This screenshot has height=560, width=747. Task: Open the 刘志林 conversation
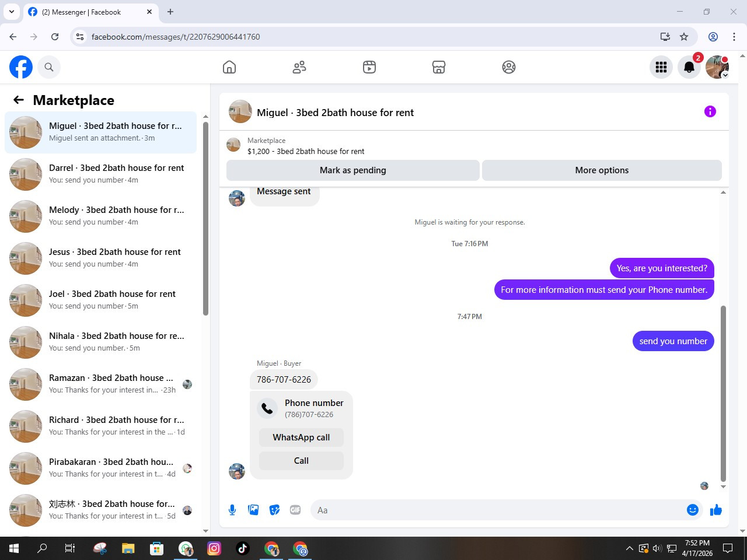tap(100, 510)
